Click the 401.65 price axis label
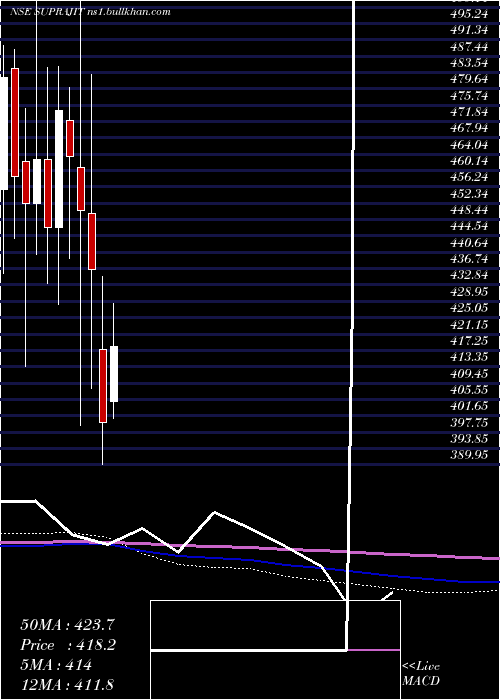 [469, 406]
